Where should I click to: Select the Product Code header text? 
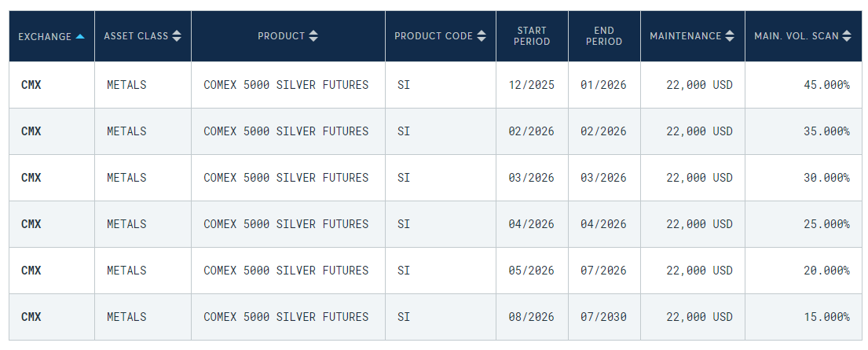(434, 36)
